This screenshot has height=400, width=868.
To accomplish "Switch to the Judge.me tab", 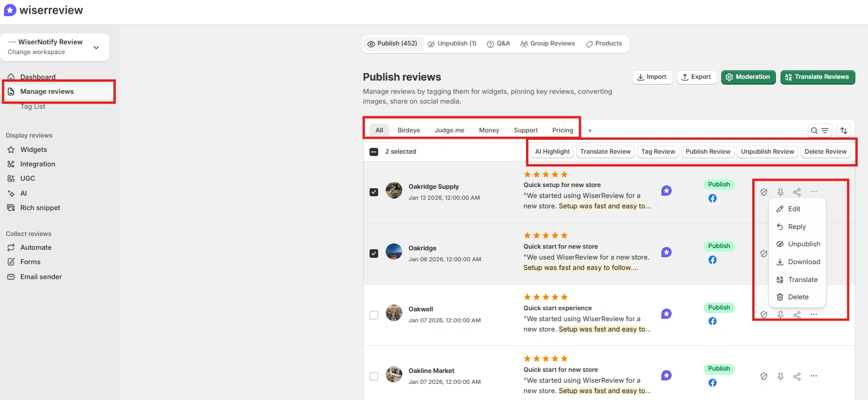I will pos(449,130).
